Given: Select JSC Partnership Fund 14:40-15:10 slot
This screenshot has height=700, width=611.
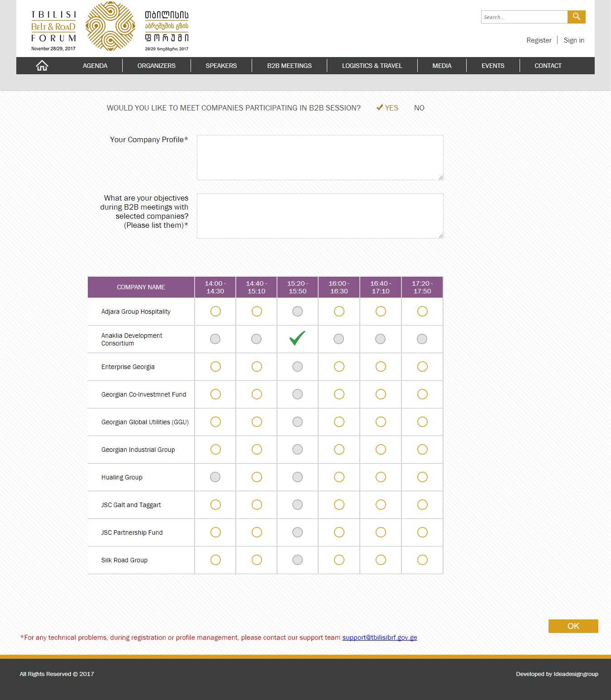Looking at the screenshot, I should pos(257,532).
